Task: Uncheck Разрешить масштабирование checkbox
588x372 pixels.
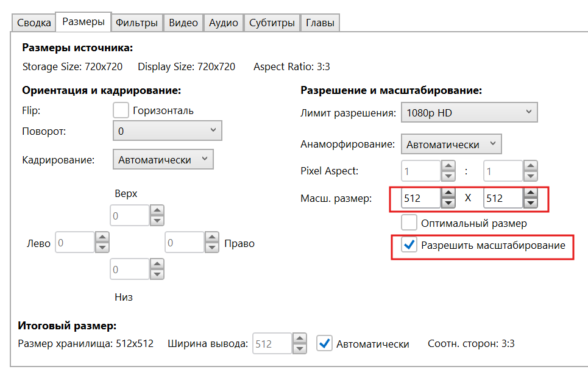Action: [x=409, y=245]
